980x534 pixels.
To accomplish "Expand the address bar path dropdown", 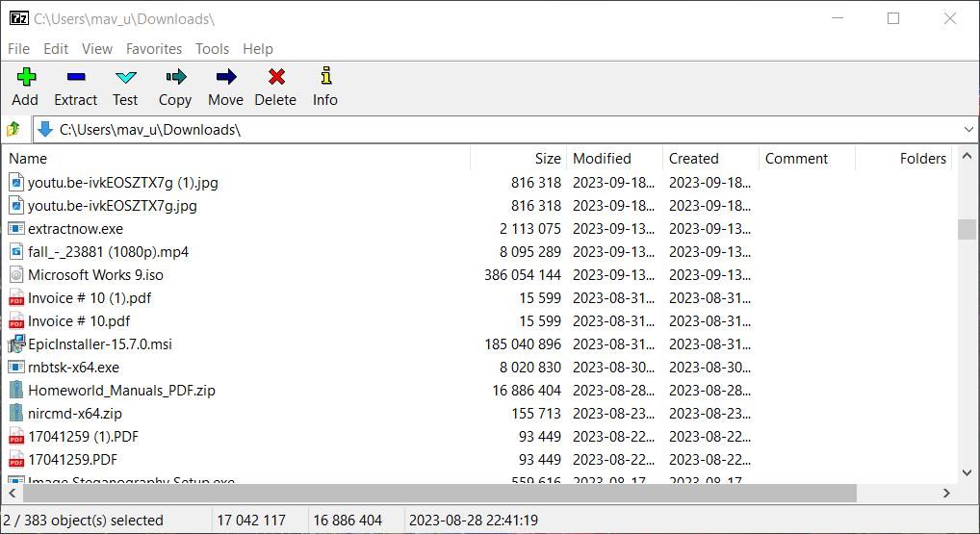I will (x=967, y=129).
